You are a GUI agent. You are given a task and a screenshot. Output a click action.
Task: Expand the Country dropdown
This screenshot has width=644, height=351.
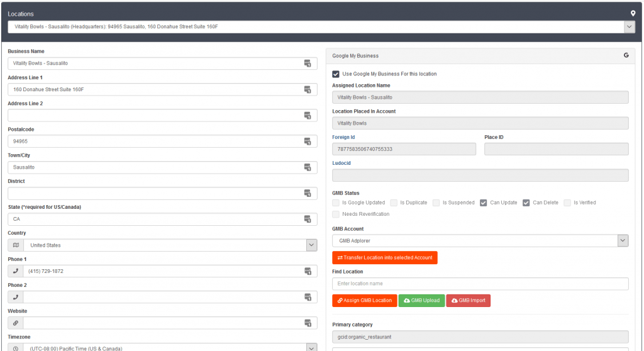311,245
